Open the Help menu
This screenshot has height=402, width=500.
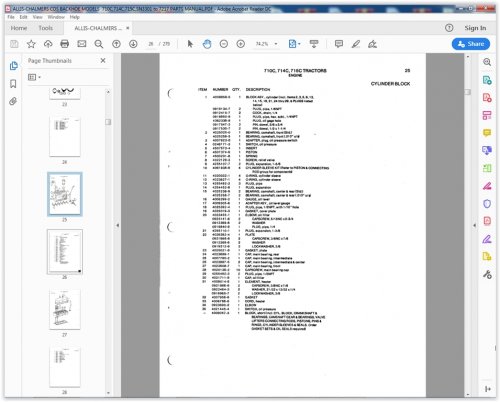[x=74, y=17]
